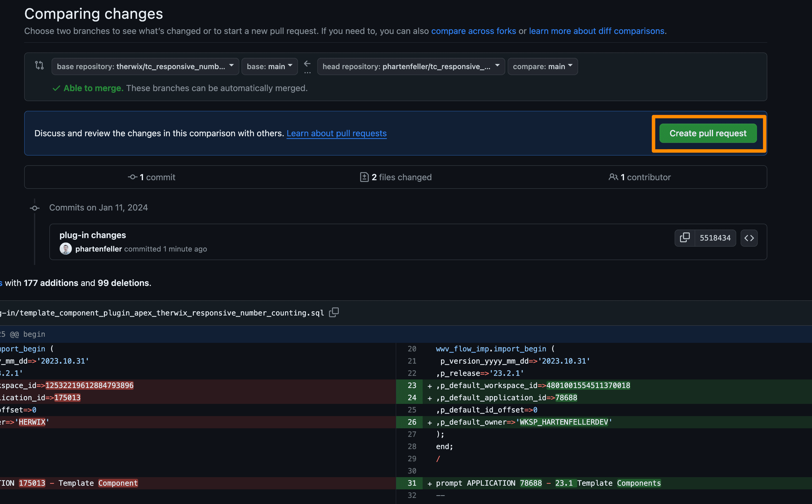This screenshot has width=812, height=504.
Task: Click the browse code <> icon
Action: tap(749, 238)
